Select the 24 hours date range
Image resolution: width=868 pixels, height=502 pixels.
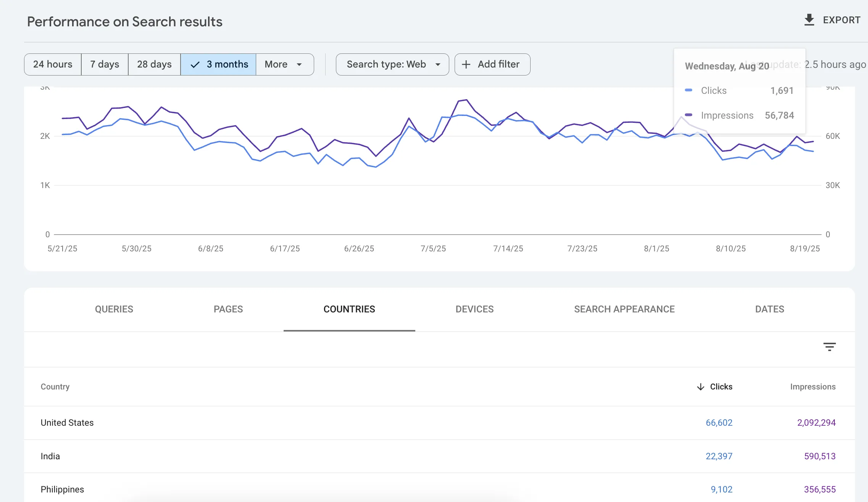point(53,64)
